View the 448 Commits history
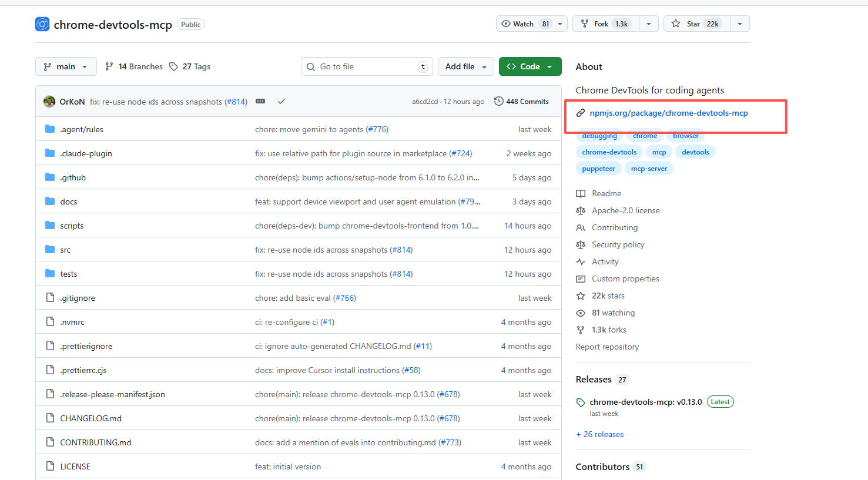 click(521, 102)
